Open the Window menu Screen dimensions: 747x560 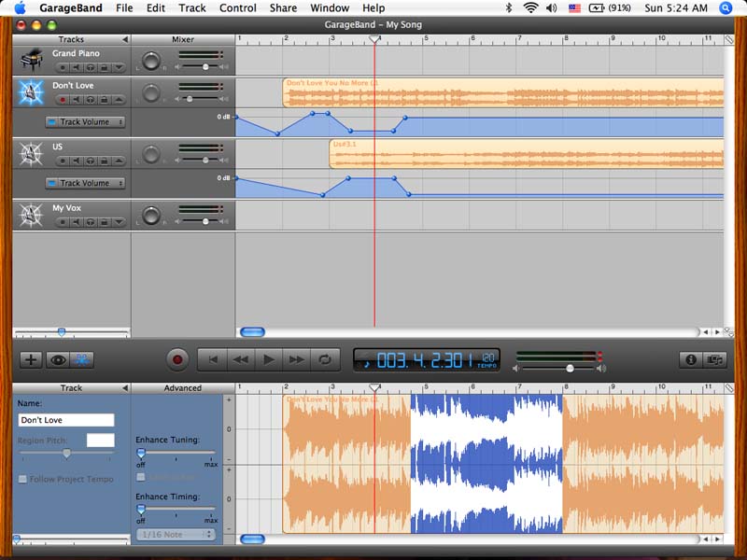pos(330,8)
